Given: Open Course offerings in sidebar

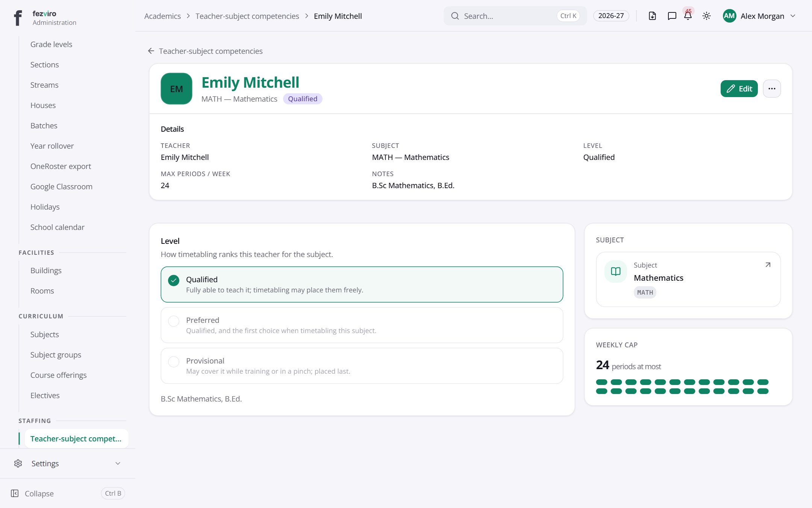Looking at the screenshot, I should (58, 375).
